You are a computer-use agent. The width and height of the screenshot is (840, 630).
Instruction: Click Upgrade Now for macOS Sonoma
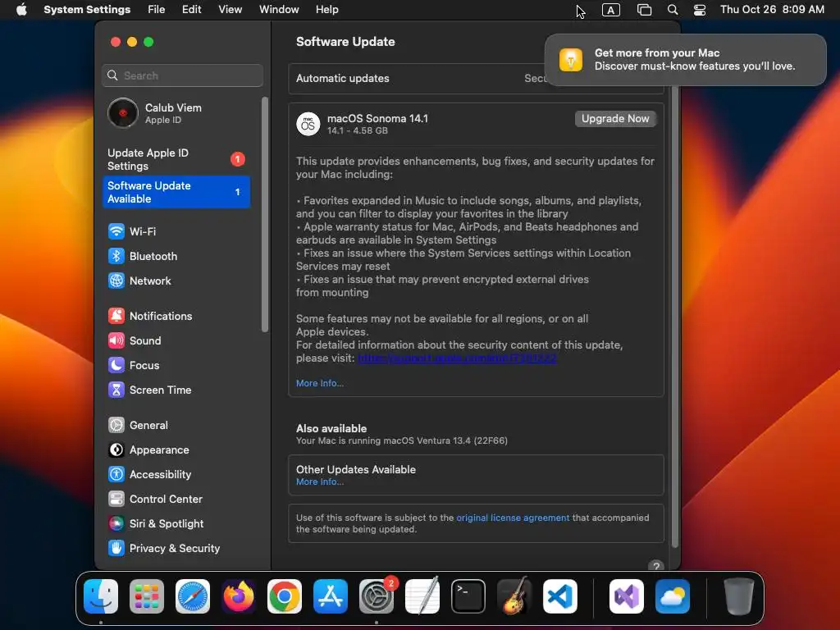615,118
